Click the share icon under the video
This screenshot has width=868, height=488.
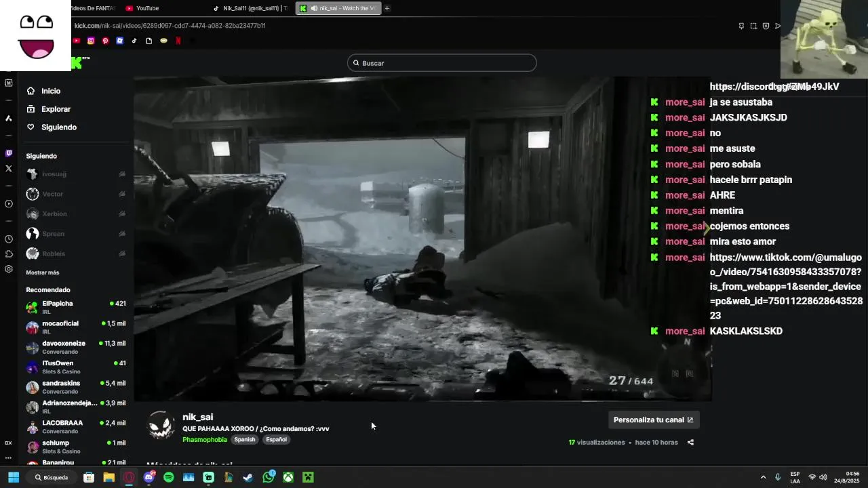(690, 443)
